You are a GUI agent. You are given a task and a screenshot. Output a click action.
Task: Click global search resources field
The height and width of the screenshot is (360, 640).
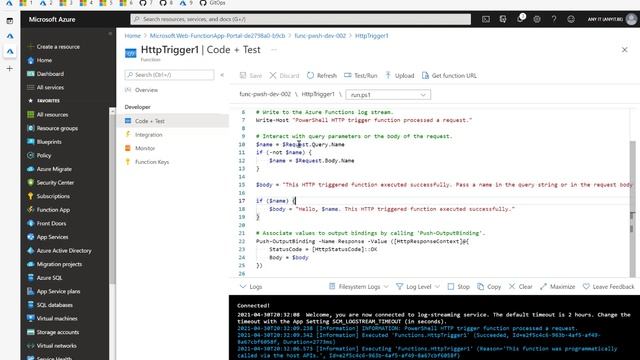point(300,19)
